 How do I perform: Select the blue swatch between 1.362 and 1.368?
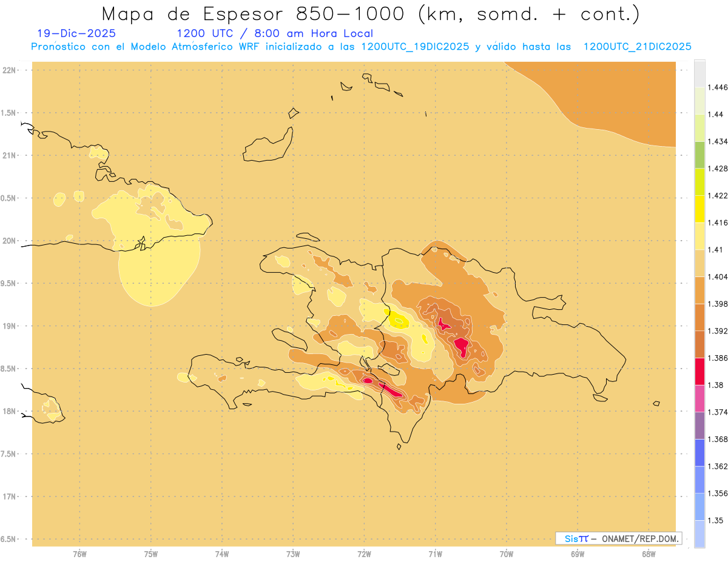pyautogui.click(x=699, y=453)
